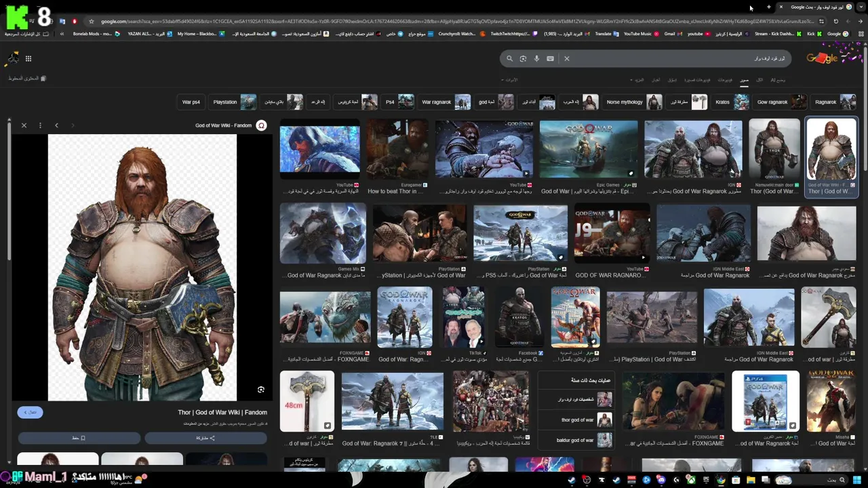Click the Save button in preview panel

pyautogui.click(x=79, y=438)
